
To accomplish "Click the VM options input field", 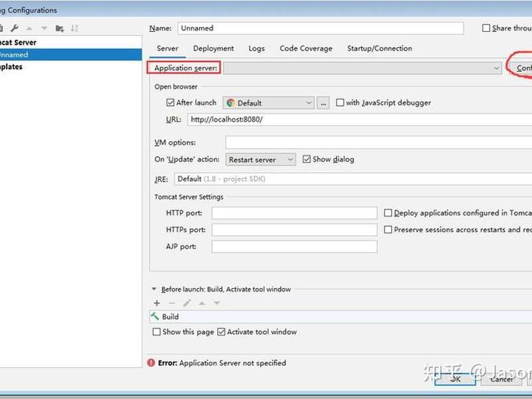I will [x=378, y=142].
